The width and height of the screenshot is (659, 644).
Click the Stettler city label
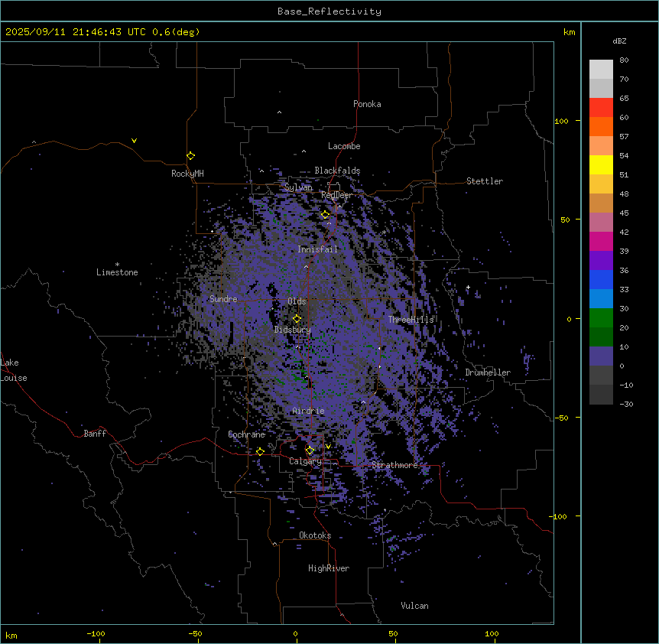point(485,181)
